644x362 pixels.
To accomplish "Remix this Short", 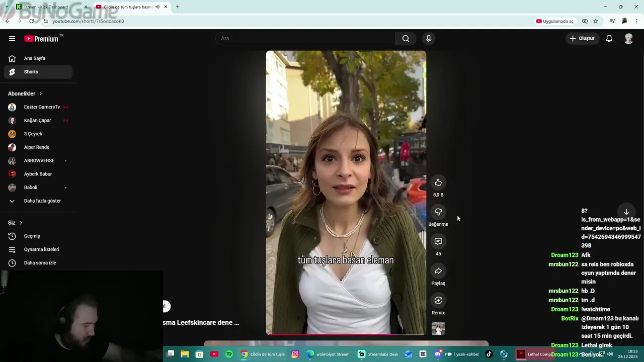I will pyautogui.click(x=438, y=300).
